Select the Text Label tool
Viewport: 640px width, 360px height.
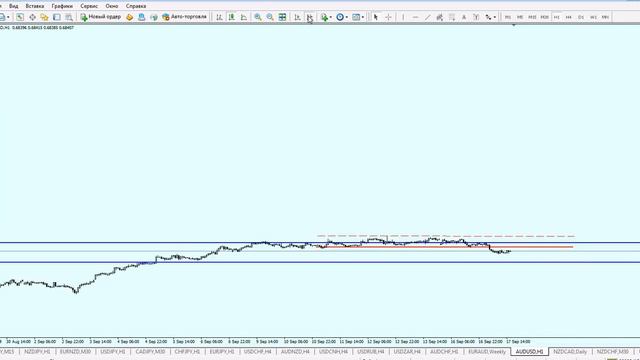click(476, 17)
